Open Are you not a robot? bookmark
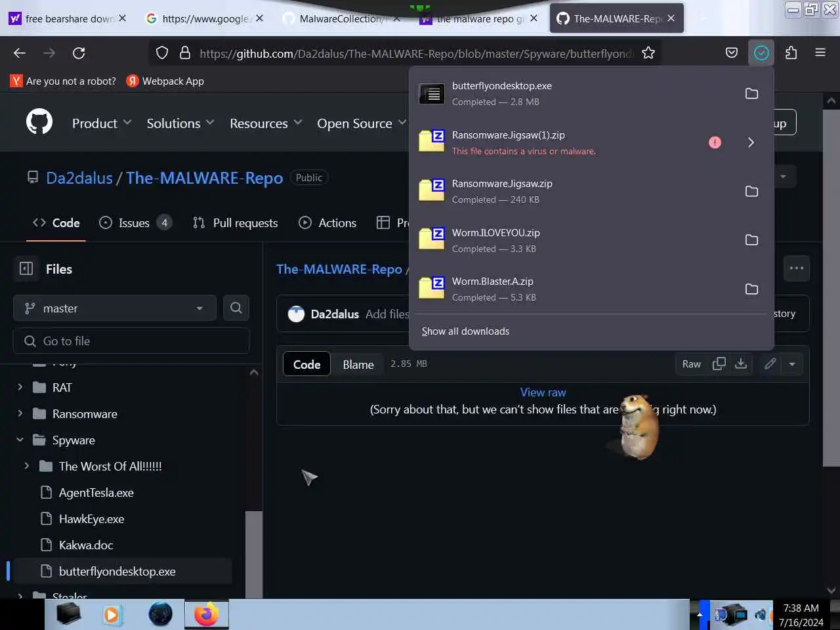This screenshot has height=630, width=840. [x=63, y=81]
